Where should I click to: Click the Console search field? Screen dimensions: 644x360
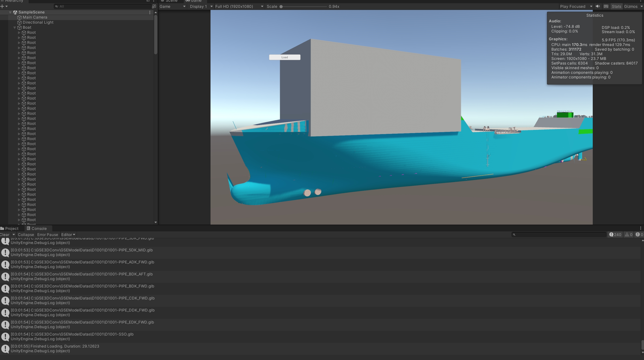[x=559, y=235]
